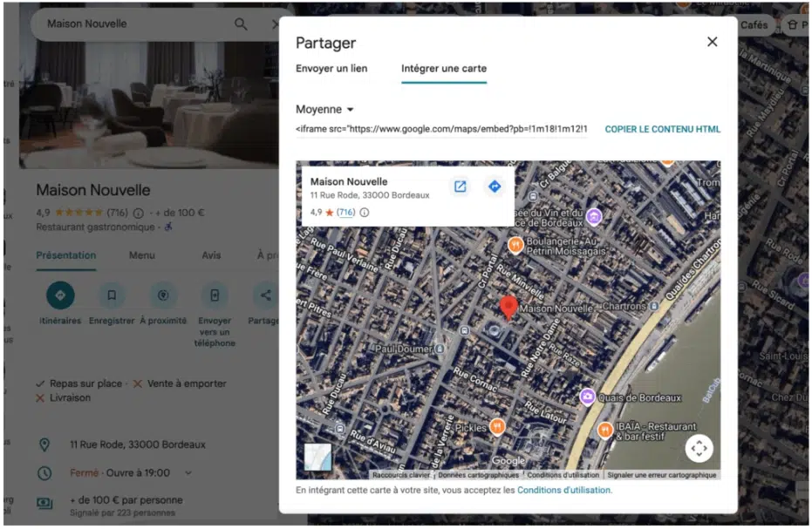Image resolution: width=812 pixels, height=529 pixels.
Task: Click Paul Doumer tram stop icon
Action: click(440, 349)
